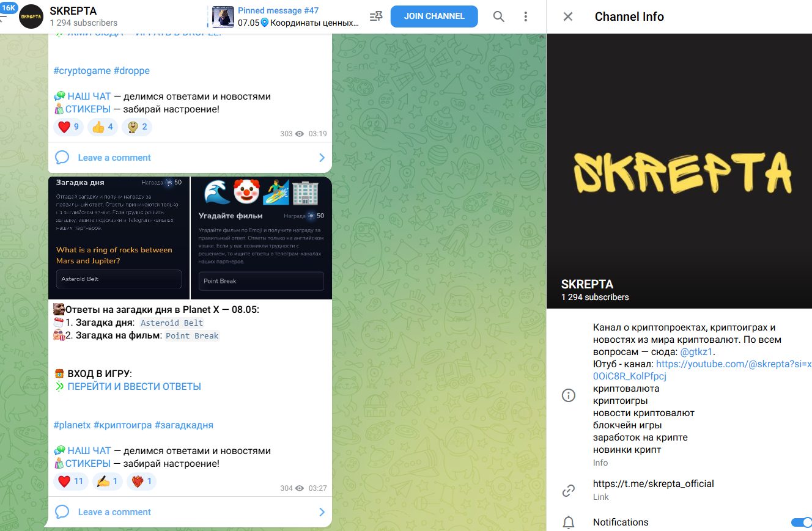The height and width of the screenshot is (531, 812).
Task: Click the burning heart reaction with 1
Action: (142, 482)
